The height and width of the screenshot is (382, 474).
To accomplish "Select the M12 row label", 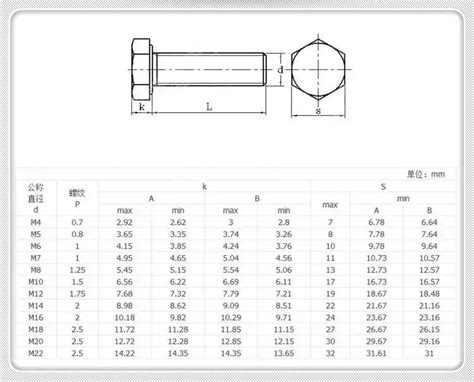I will (x=36, y=294).
